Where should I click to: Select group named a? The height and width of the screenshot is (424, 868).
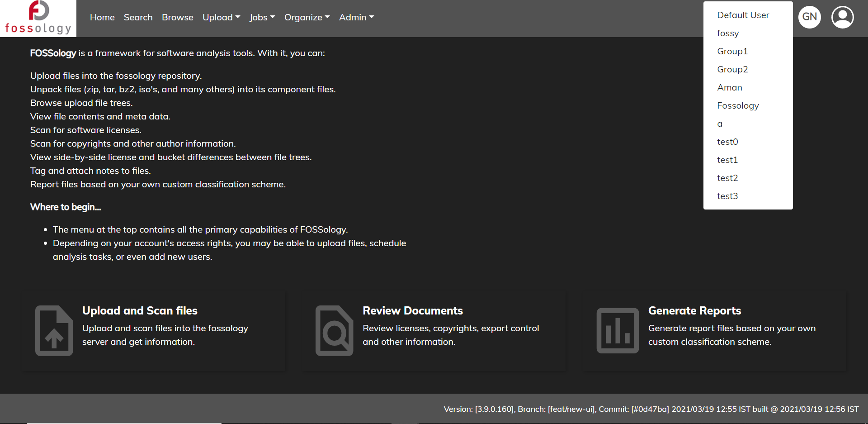coord(748,124)
